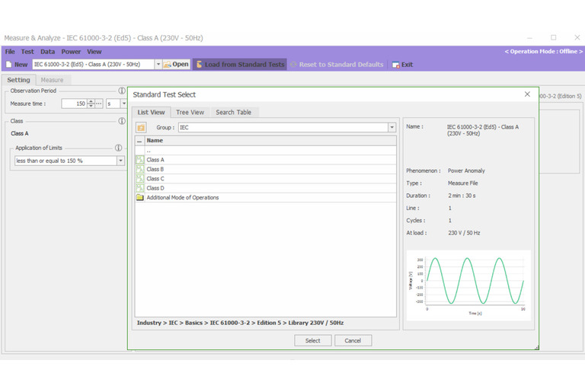
Task: Click the Measure time spinner arrows
Action: coord(91,104)
